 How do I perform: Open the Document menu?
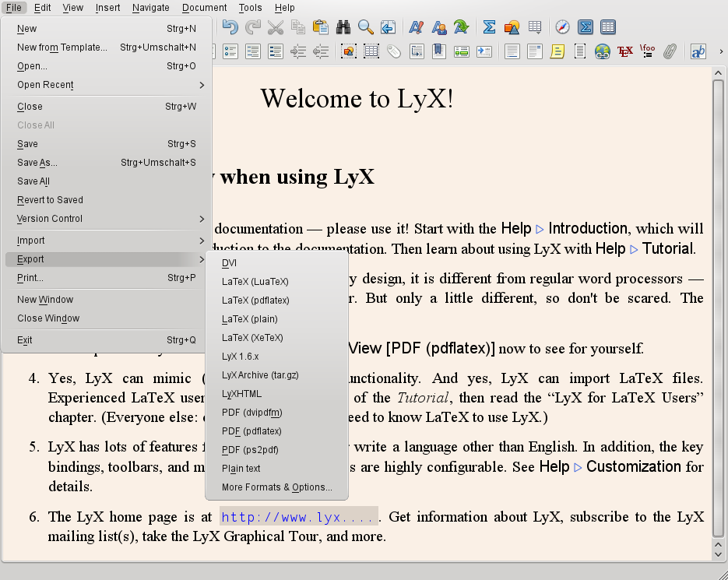(203, 8)
